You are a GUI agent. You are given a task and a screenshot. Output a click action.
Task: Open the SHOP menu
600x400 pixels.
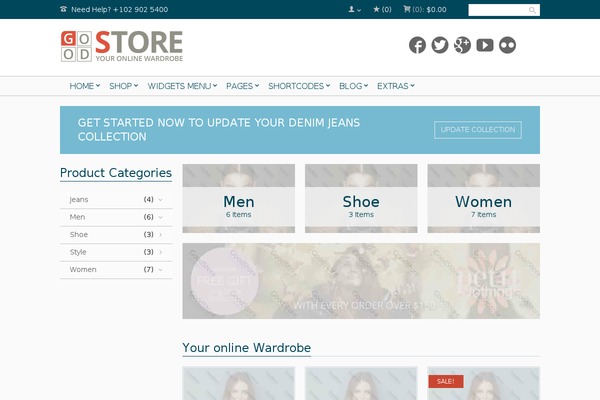click(x=124, y=86)
